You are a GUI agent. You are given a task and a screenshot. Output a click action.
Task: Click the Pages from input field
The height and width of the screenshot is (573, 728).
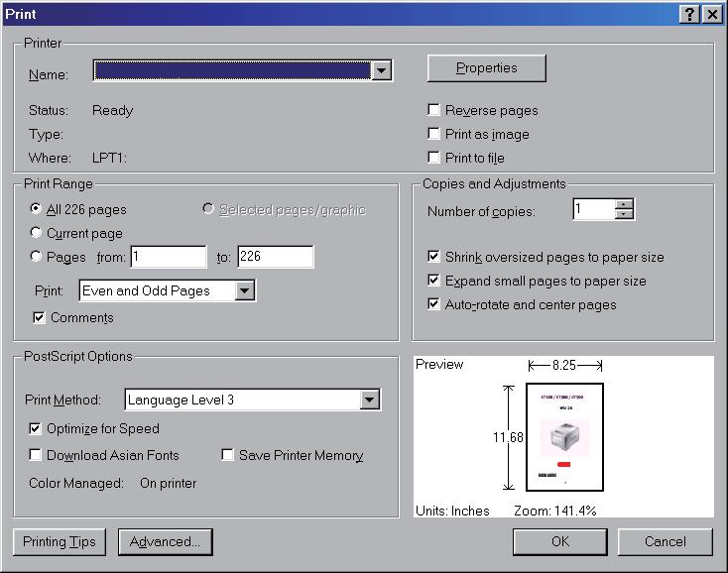[169, 257]
